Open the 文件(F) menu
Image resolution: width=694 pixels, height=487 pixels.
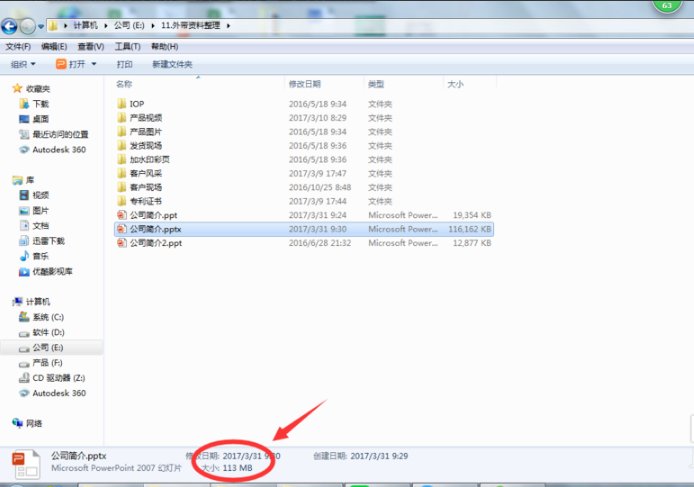pos(18,46)
